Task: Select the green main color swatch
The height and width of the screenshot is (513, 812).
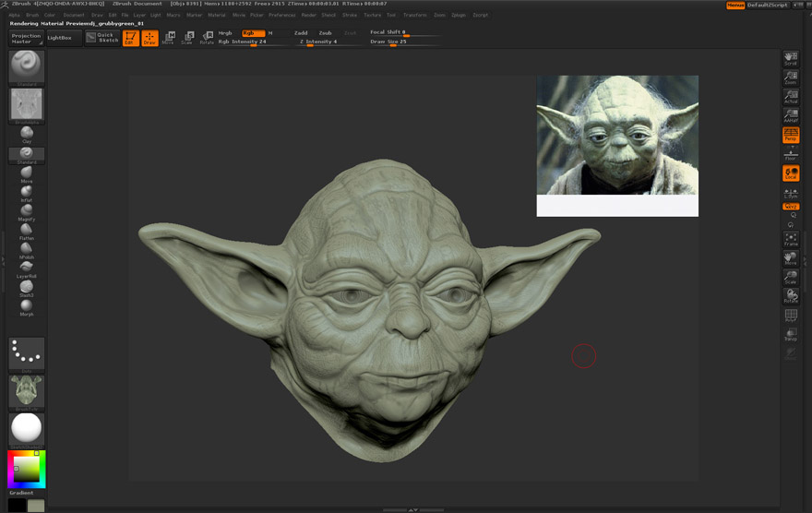Action: coord(36,506)
